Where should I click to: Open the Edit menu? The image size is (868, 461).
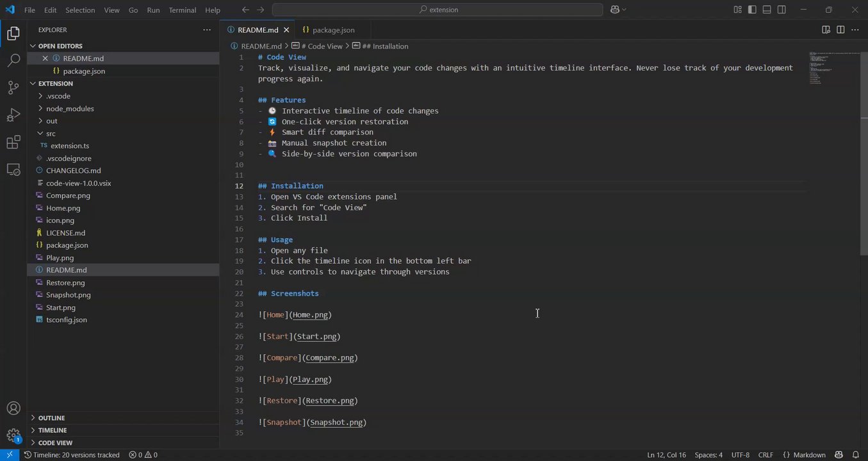click(51, 10)
